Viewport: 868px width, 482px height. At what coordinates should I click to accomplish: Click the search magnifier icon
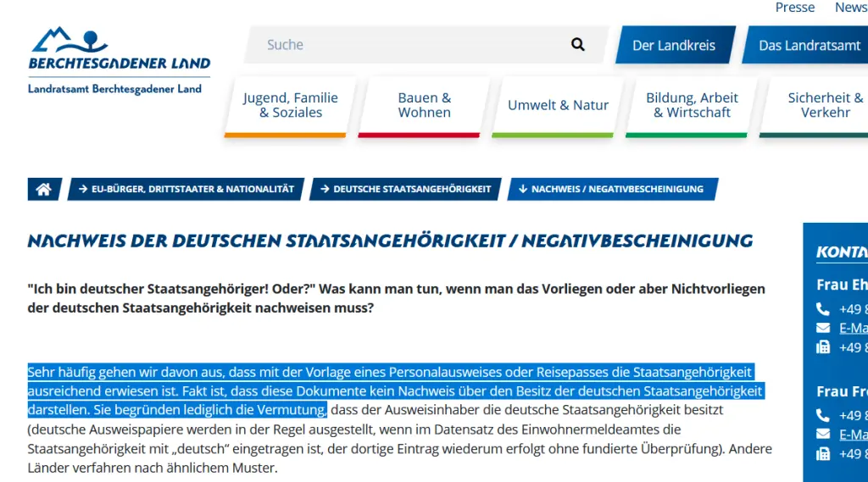[577, 44]
